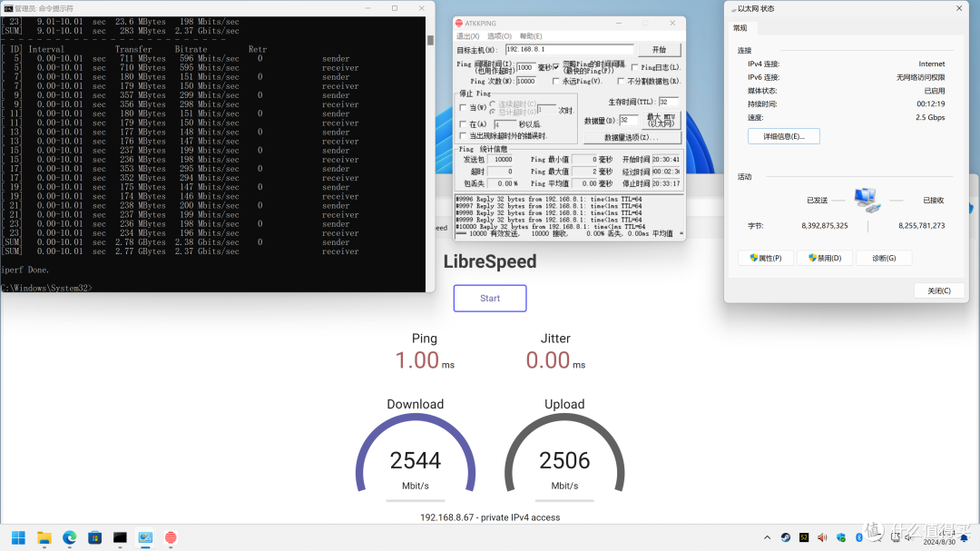Click the data size (D) field
980x551 pixels.
pyautogui.click(x=628, y=120)
